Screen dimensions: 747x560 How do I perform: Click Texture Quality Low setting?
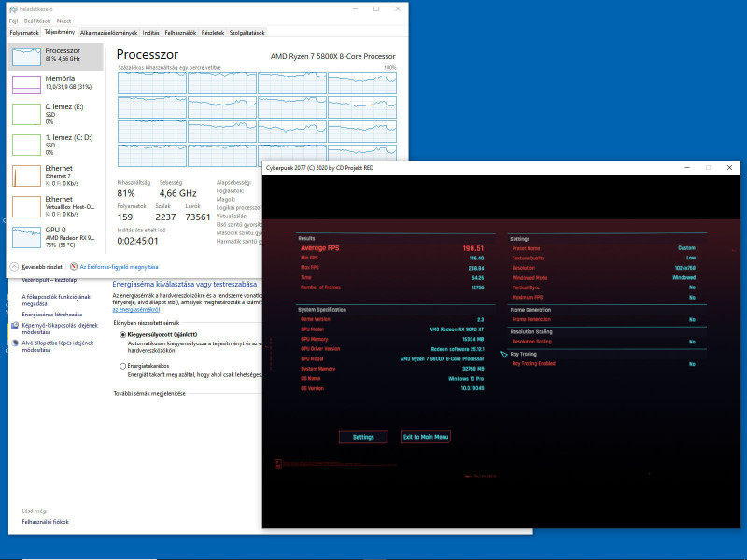(x=691, y=258)
